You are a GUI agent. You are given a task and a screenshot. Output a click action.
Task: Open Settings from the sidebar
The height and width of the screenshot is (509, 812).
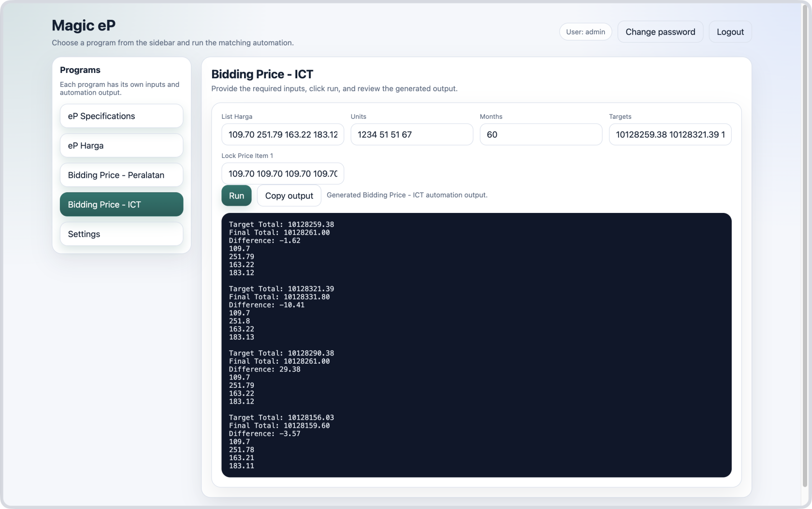[x=121, y=234]
